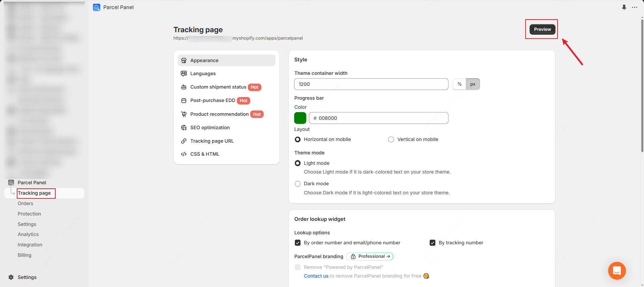Open the orange chat support bubble
Viewport: 644px width, 287px height.
(x=617, y=271)
